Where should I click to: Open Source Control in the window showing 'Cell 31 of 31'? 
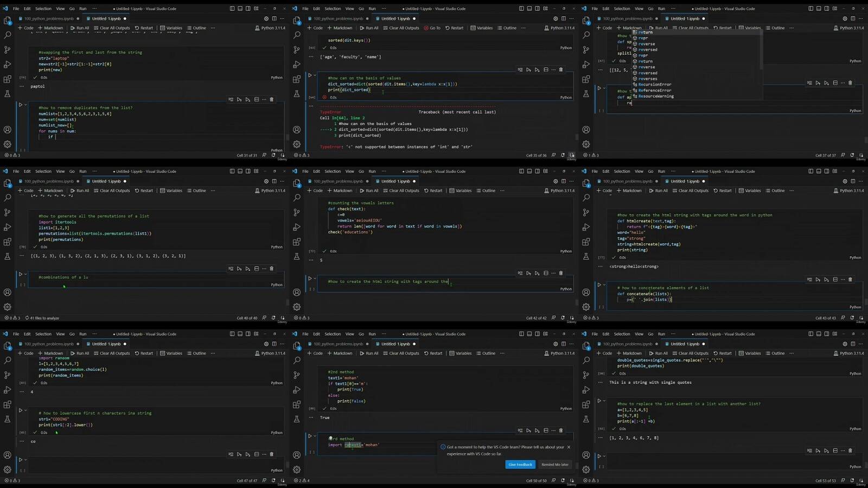pyautogui.click(x=8, y=49)
